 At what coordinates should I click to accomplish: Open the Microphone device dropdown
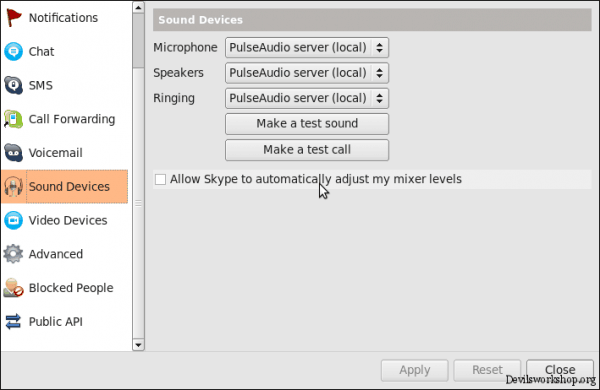point(307,47)
